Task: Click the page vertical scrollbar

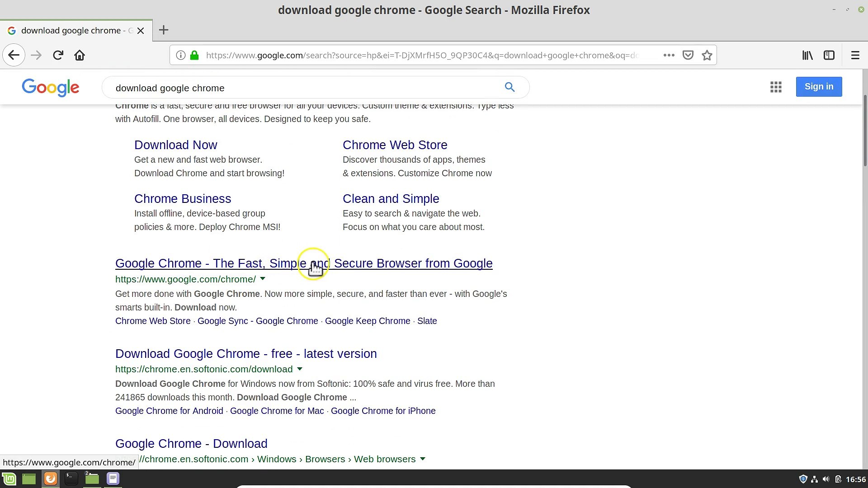Action: 865,131
